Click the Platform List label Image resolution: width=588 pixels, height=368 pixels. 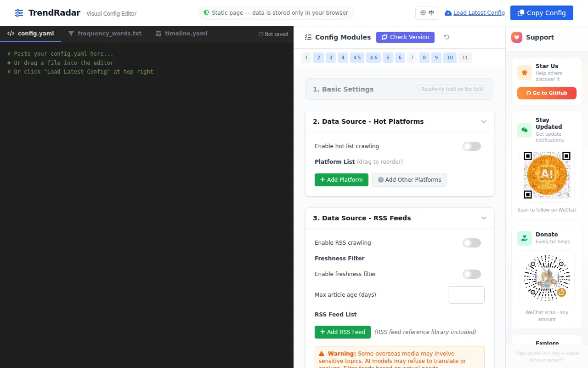(x=335, y=162)
